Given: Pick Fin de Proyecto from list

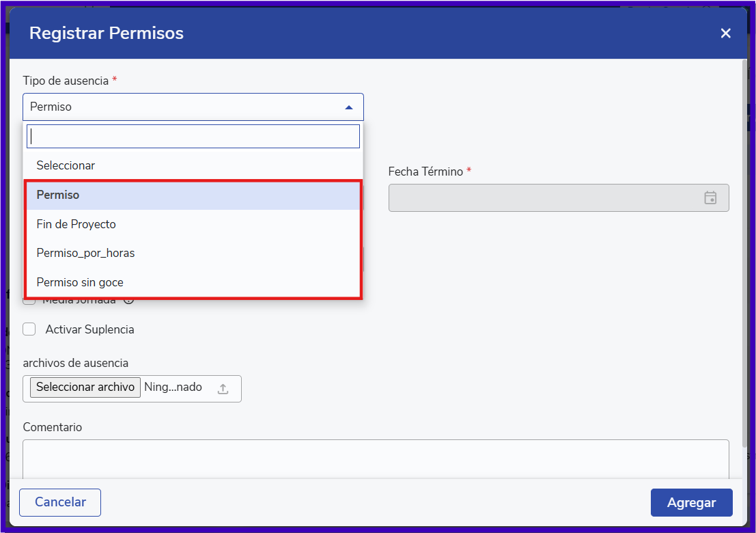Looking at the screenshot, I should coord(76,224).
